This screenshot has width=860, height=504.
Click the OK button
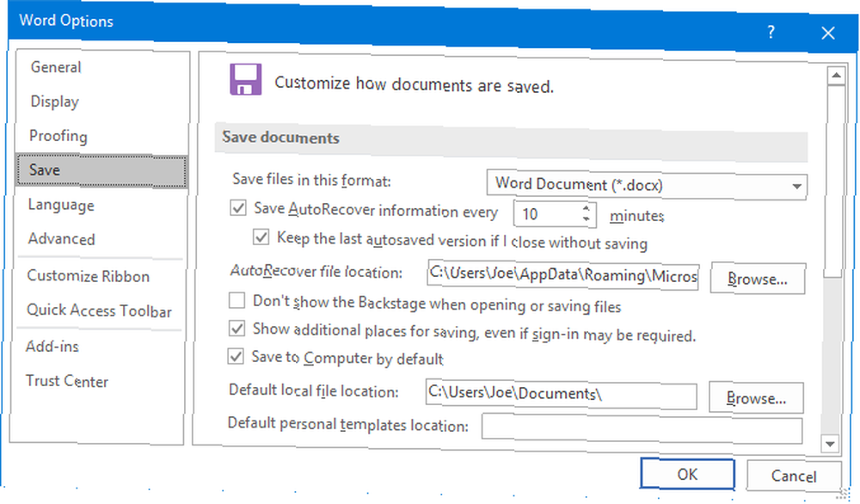[687, 474]
